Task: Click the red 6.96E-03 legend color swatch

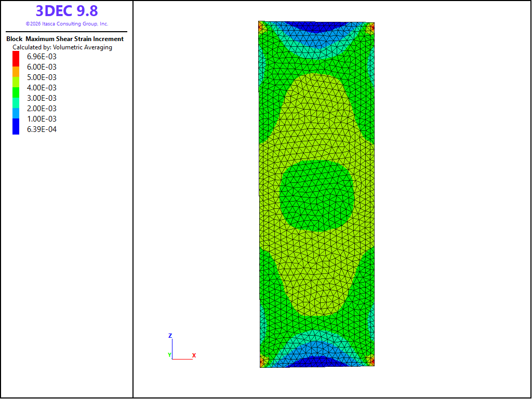Action: [x=16, y=59]
